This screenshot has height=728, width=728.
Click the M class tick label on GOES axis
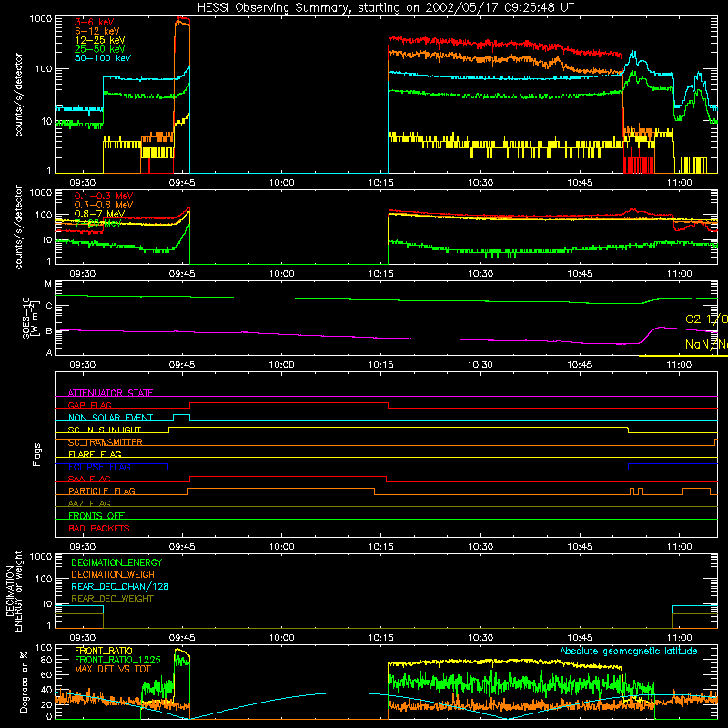pyautogui.click(x=48, y=284)
